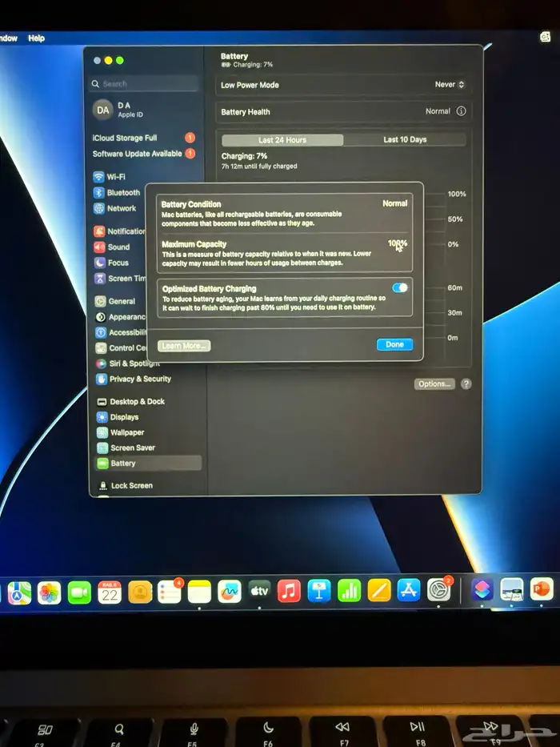Toggle Optimized Battery Charging switch
The width and height of the screenshot is (560, 747).
point(400,287)
